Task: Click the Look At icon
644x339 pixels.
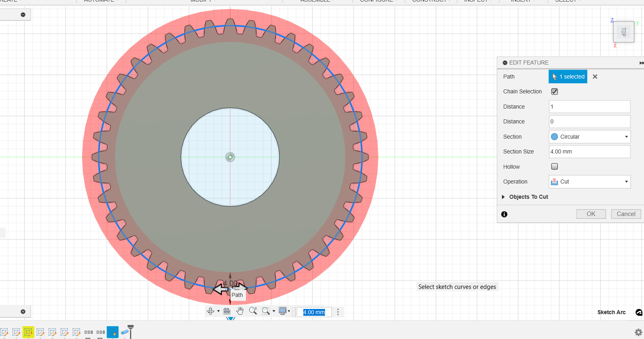Action: [227, 311]
